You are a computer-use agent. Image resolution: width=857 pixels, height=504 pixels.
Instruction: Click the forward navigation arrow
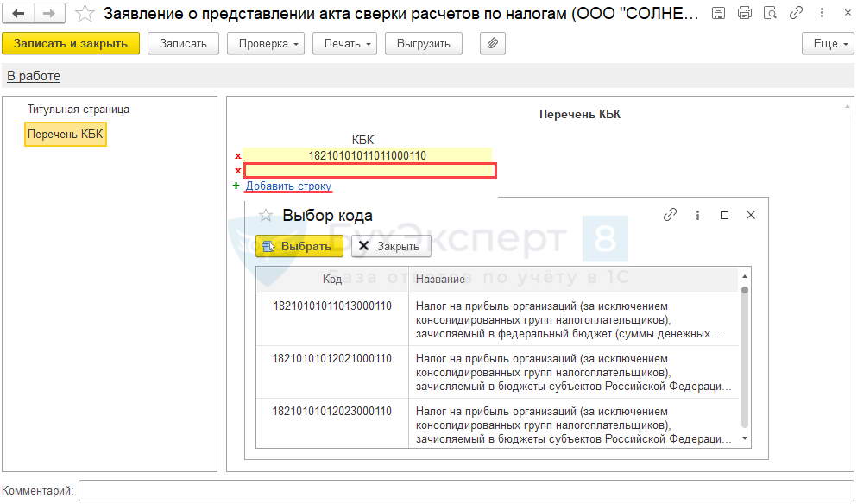click(49, 14)
